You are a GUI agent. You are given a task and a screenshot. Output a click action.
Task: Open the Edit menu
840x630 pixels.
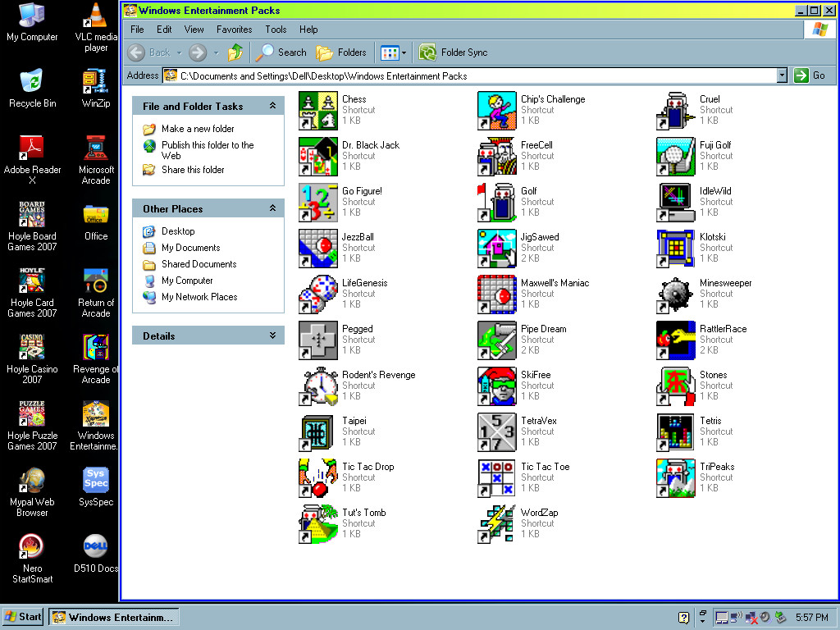164,30
